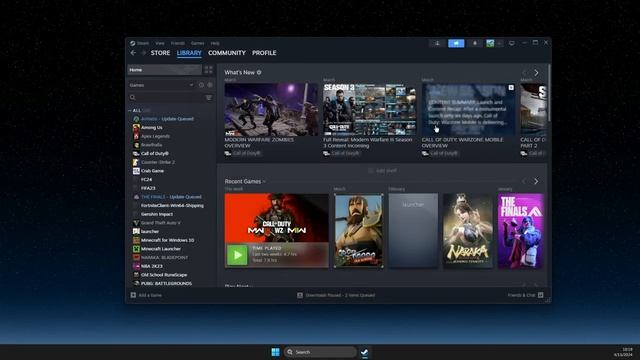Click the library page vertical scrollbar
640x360 pixels.
pyautogui.click(x=549, y=93)
